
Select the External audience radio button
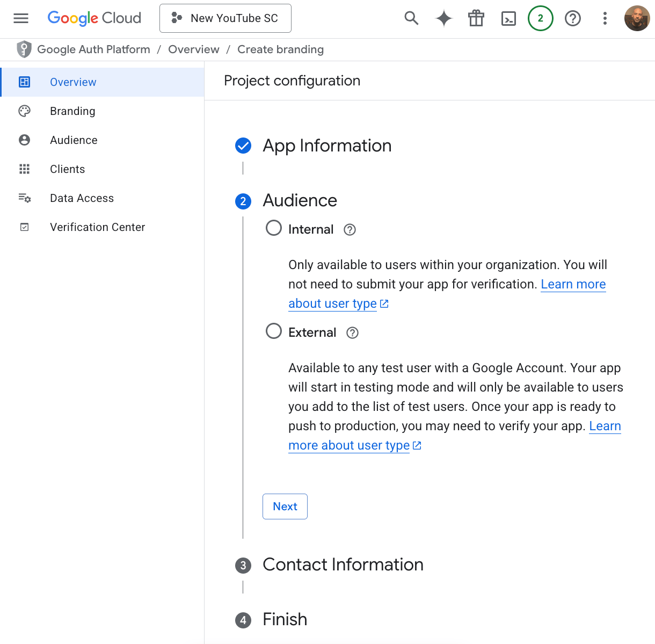[x=274, y=331]
